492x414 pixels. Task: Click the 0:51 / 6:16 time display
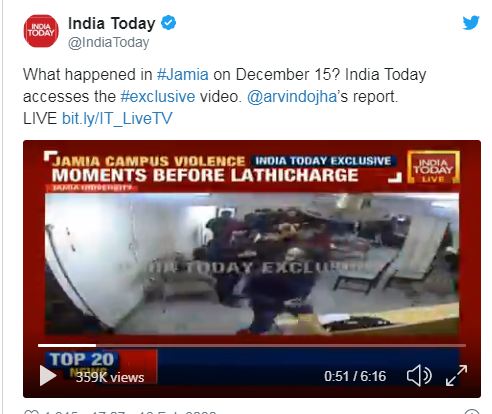(x=355, y=376)
